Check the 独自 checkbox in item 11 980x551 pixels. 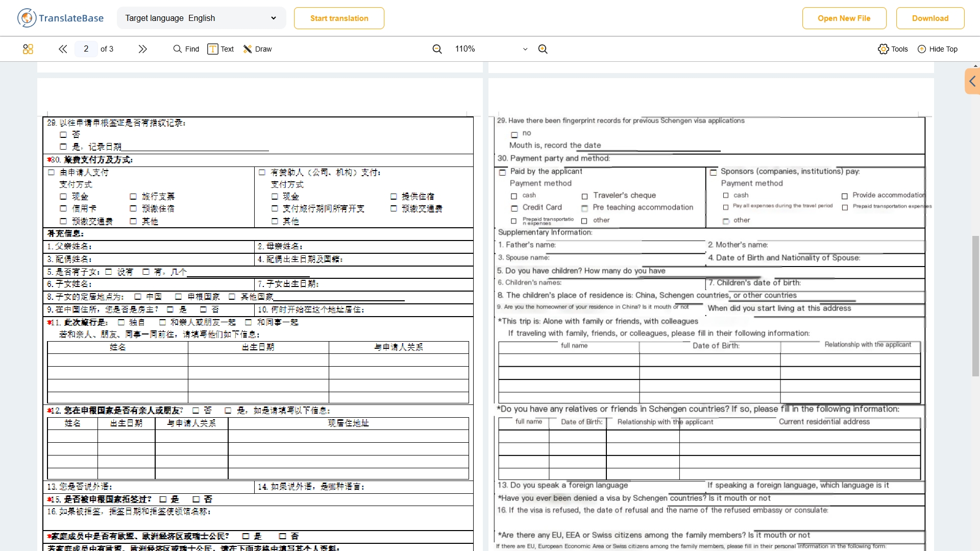coord(121,322)
